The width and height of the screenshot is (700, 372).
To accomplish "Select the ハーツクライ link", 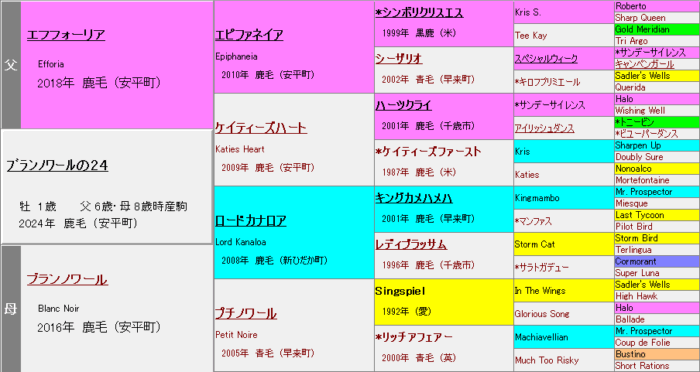I will pos(404,105).
